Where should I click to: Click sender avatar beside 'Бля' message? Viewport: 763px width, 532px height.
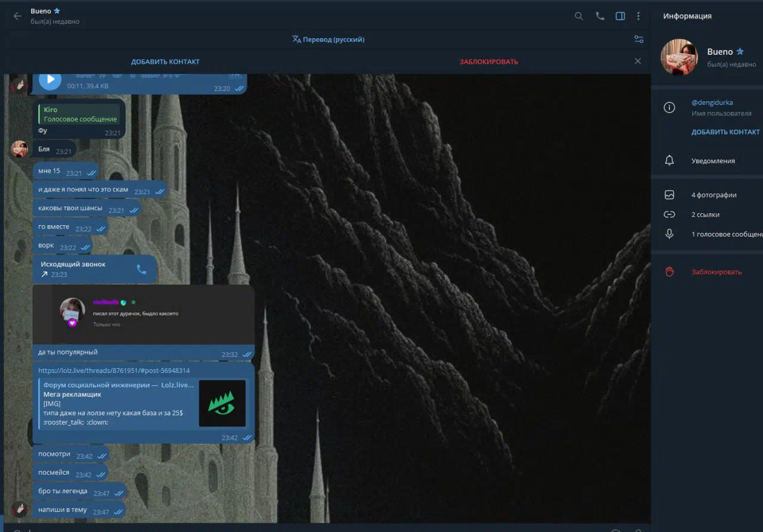pos(20,149)
